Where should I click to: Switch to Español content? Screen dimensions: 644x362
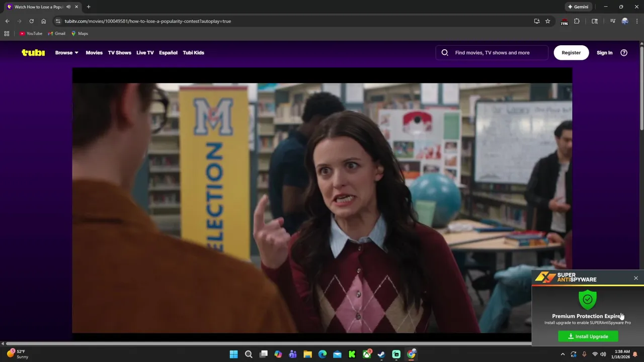pyautogui.click(x=168, y=52)
